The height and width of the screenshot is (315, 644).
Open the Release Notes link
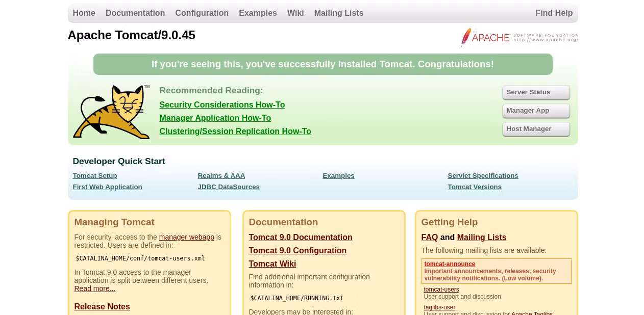(x=102, y=307)
